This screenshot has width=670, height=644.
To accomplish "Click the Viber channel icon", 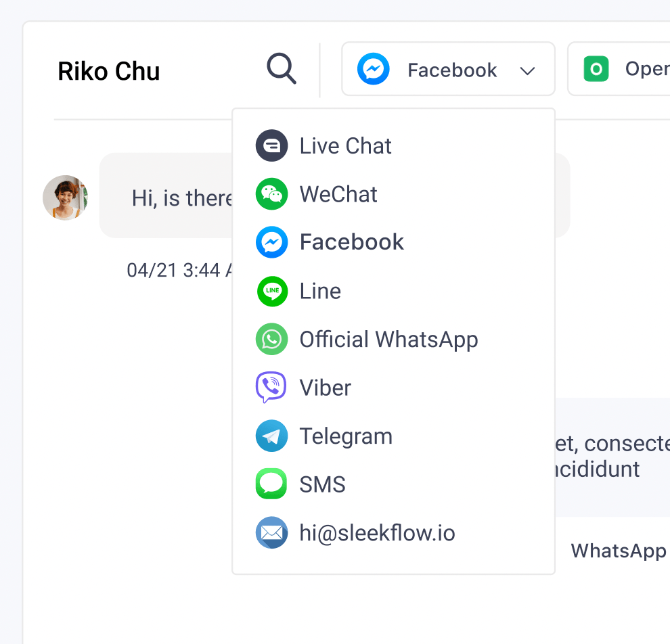I will (x=271, y=388).
